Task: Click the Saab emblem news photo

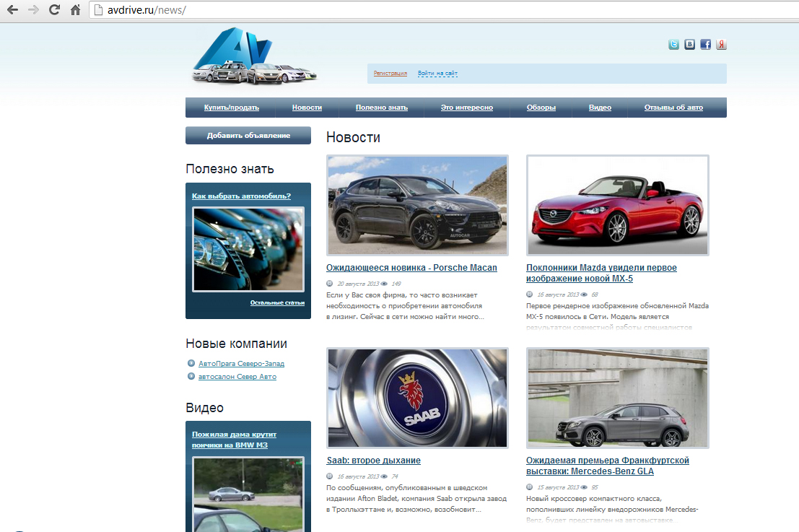Action: [417, 398]
